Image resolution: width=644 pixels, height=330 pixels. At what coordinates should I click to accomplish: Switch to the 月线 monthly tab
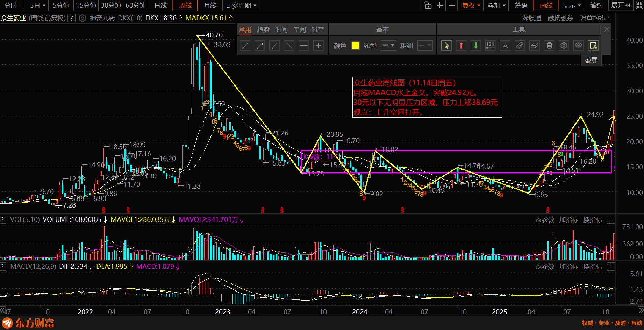click(x=210, y=6)
